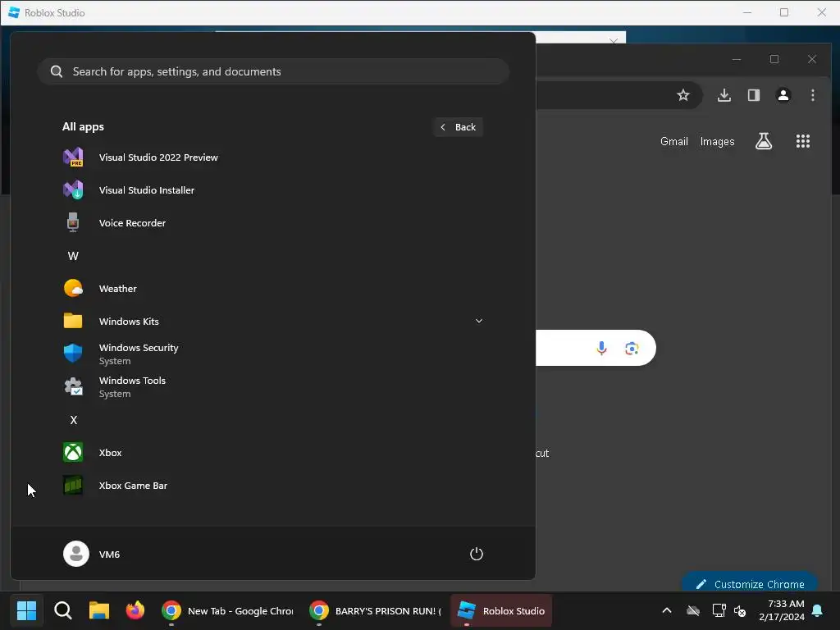This screenshot has width=840, height=630.
Task: Click the Back button in All apps
Action: point(458,127)
